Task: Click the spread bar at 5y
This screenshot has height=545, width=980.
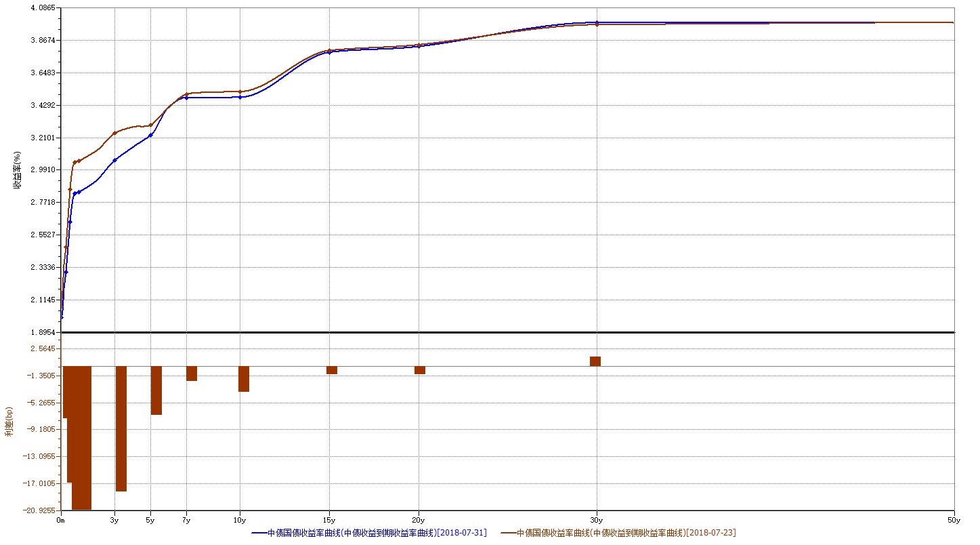Action: coord(156,390)
